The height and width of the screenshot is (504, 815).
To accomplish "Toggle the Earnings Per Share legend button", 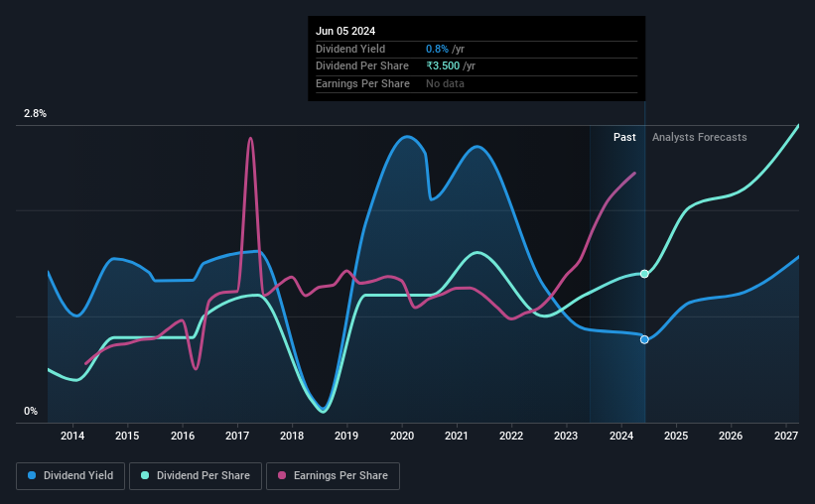I will 333,476.
